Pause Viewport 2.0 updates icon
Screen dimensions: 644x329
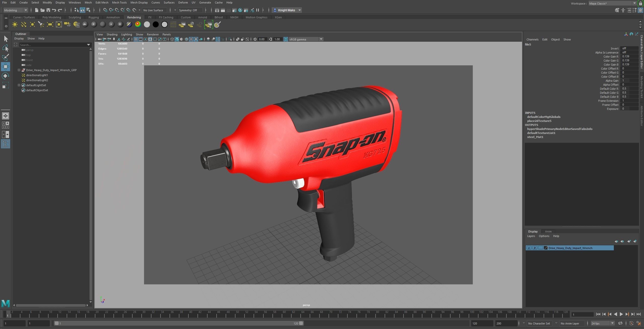(x=258, y=10)
